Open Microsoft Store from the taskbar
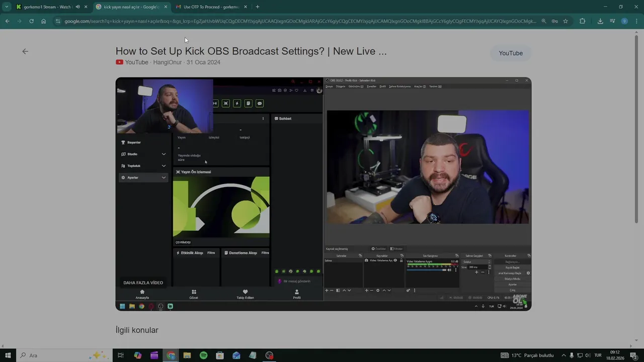The image size is (644, 362). point(220,355)
